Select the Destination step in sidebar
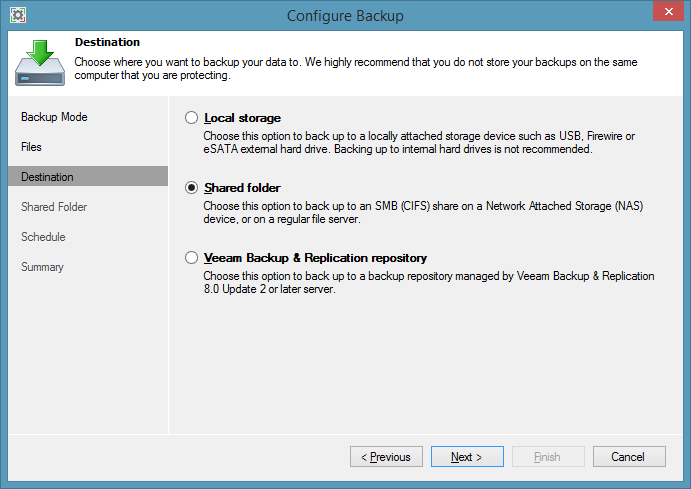This screenshot has height=489, width=691. pyautogui.click(x=47, y=177)
